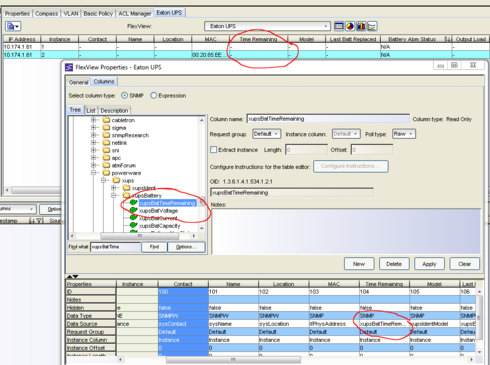Screen dimensions: 490x365
Task: Select the xupsBatCapacity tree item
Action: coord(159,226)
